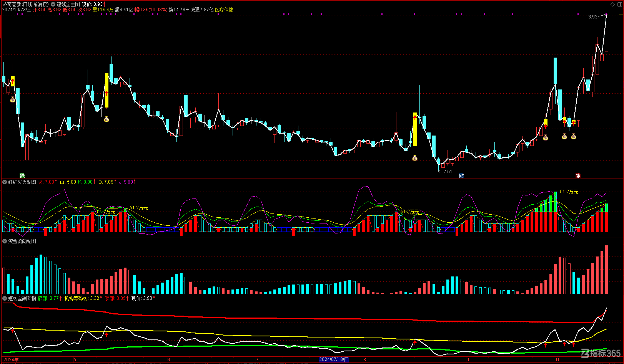Open the 医疗保健 sector link
The height and width of the screenshot is (364, 624).
click(224, 10)
